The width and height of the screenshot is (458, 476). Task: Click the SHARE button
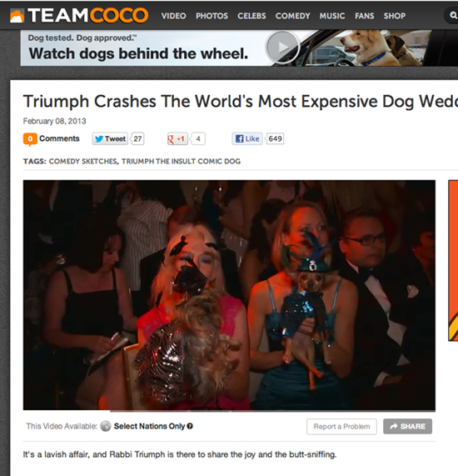pyautogui.click(x=407, y=426)
